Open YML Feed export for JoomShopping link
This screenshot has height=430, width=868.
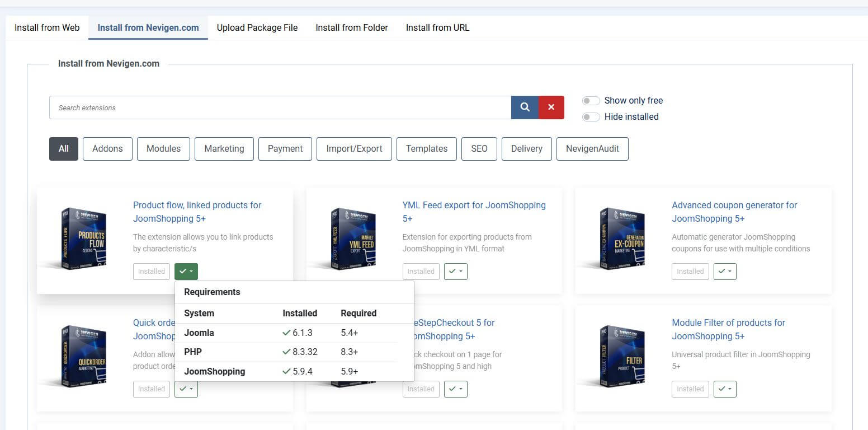(474, 212)
